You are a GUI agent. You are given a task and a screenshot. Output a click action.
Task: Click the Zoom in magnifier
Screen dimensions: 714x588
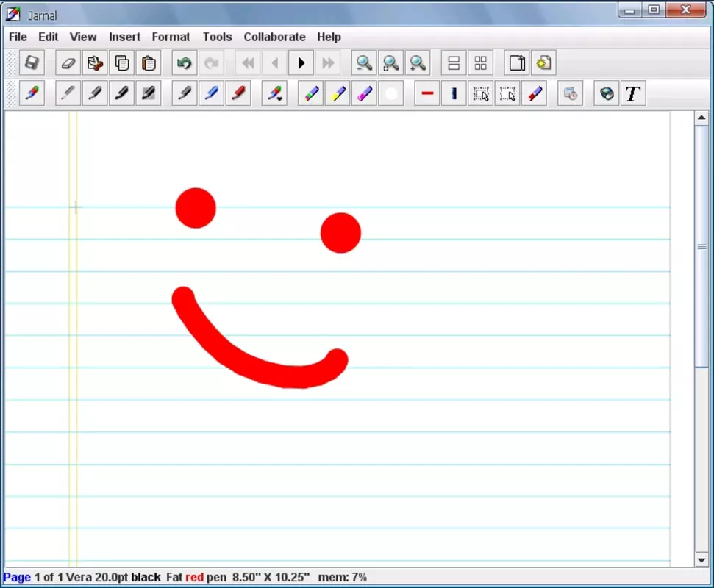(x=418, y=62)
